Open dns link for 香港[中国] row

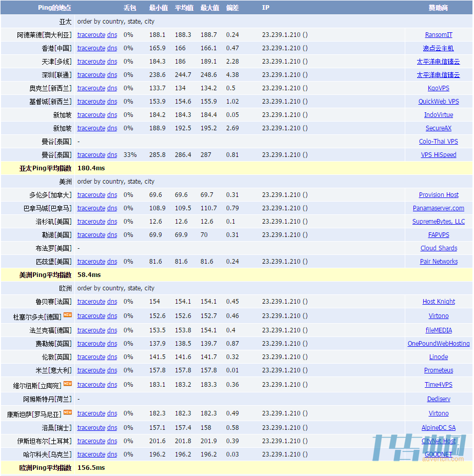(112, 48)
